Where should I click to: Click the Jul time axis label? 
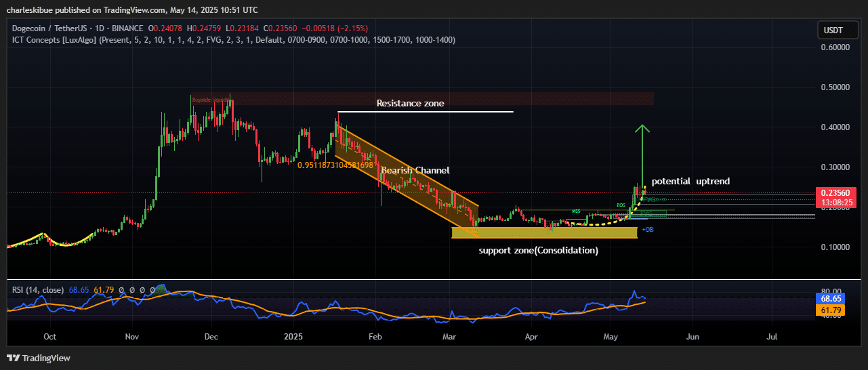click(772, 336)
